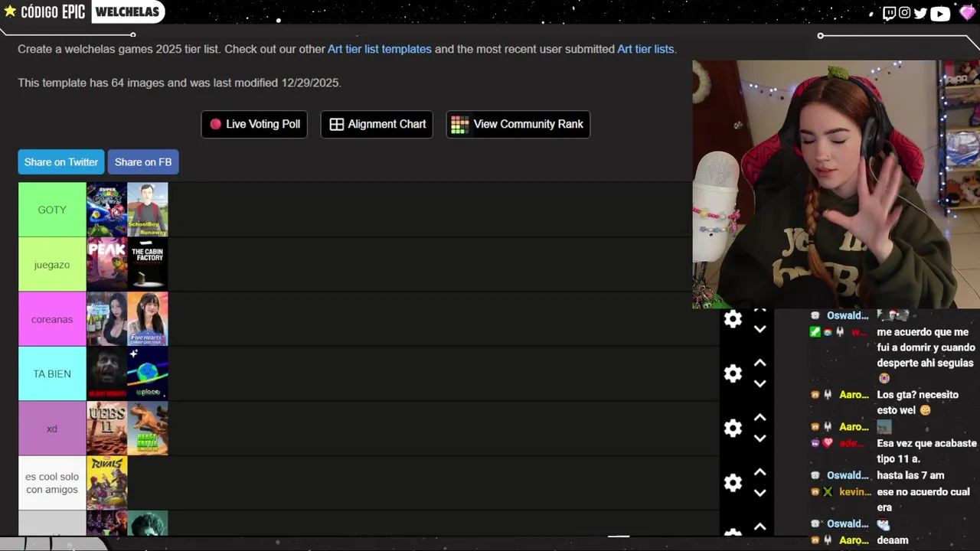Click the 'This template has 64 images' text
980x551 pixels.
click(179, 83)
